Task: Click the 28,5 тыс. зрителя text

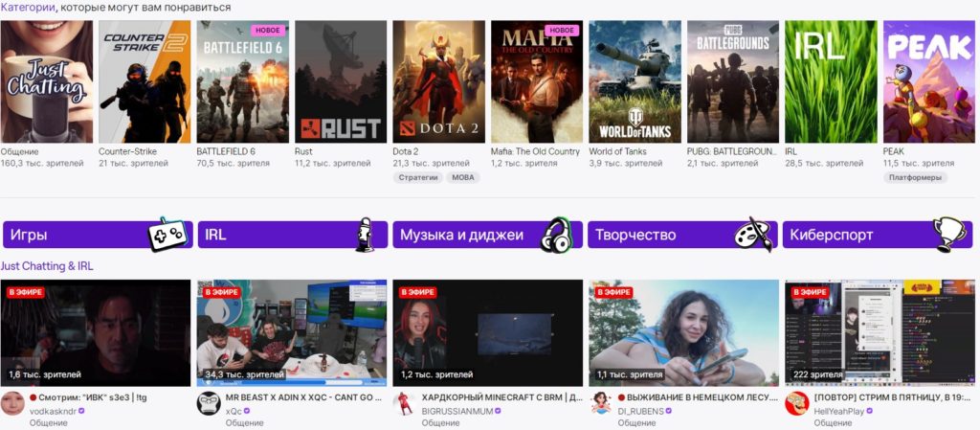Action: coord(824,163)
